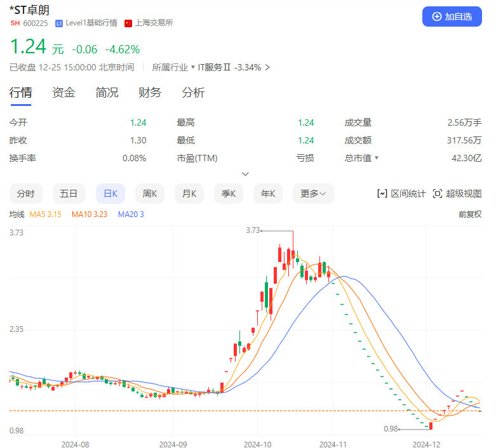
Task: Switch to 月K monthly candlestick view
Action: click(x=189, y=194)
